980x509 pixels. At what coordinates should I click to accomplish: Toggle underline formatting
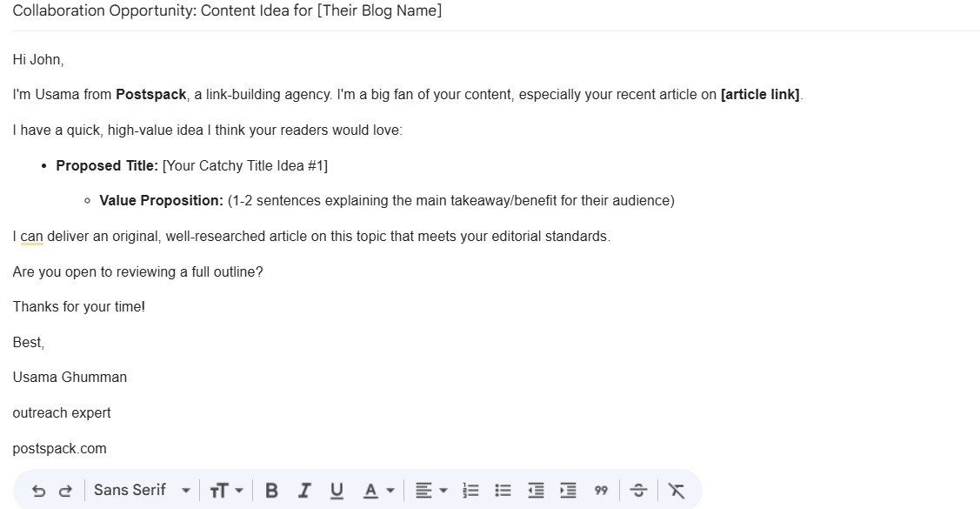click(336, 491)
